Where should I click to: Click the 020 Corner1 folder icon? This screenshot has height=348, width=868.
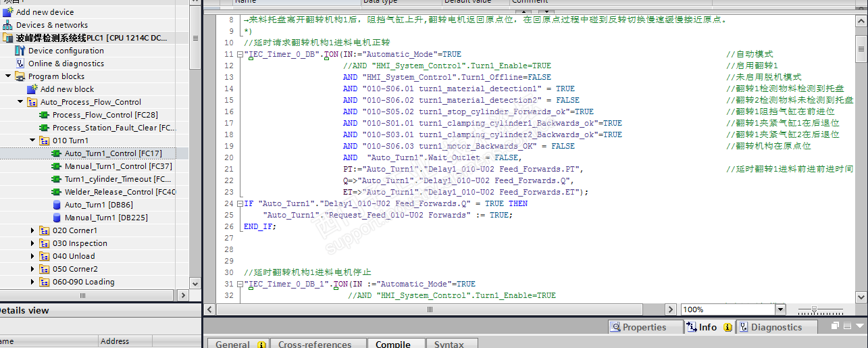(45, 230)
